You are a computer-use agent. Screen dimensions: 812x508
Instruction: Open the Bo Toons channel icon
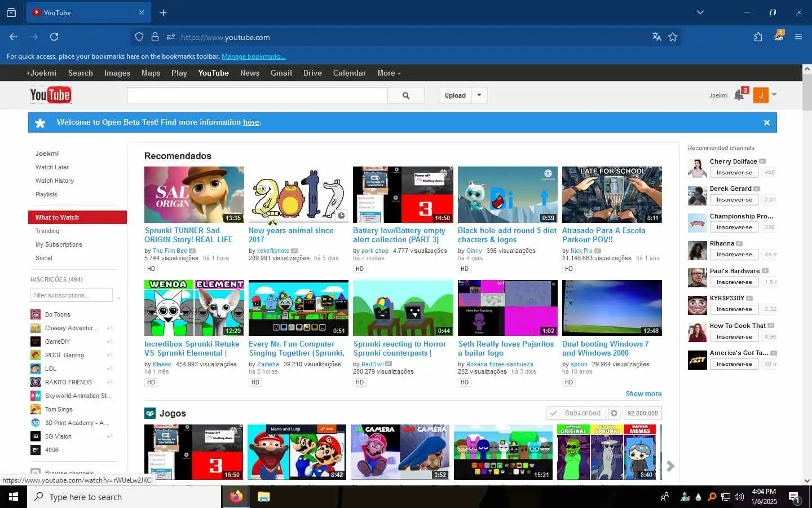click(35, 314)
